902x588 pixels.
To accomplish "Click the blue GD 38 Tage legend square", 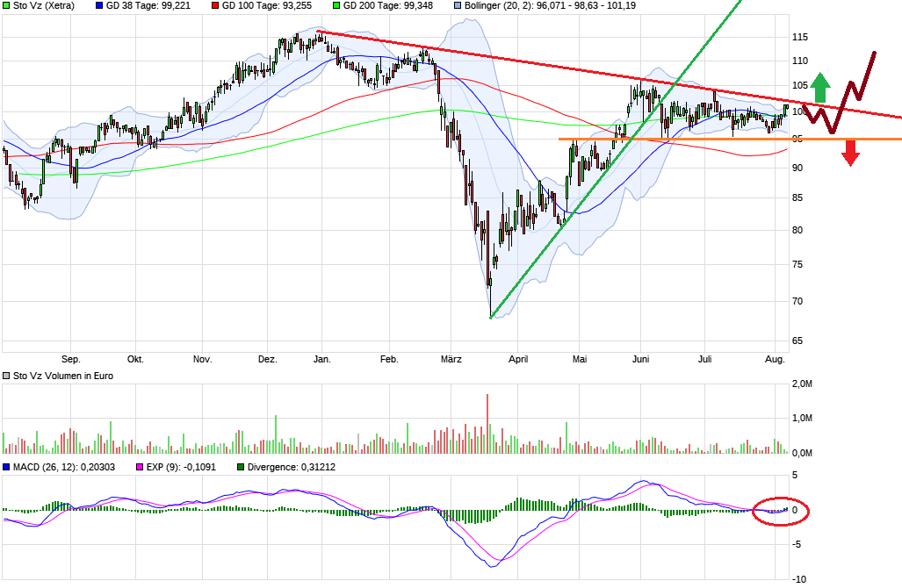I will pyautogui.click(x=98, y=6).
